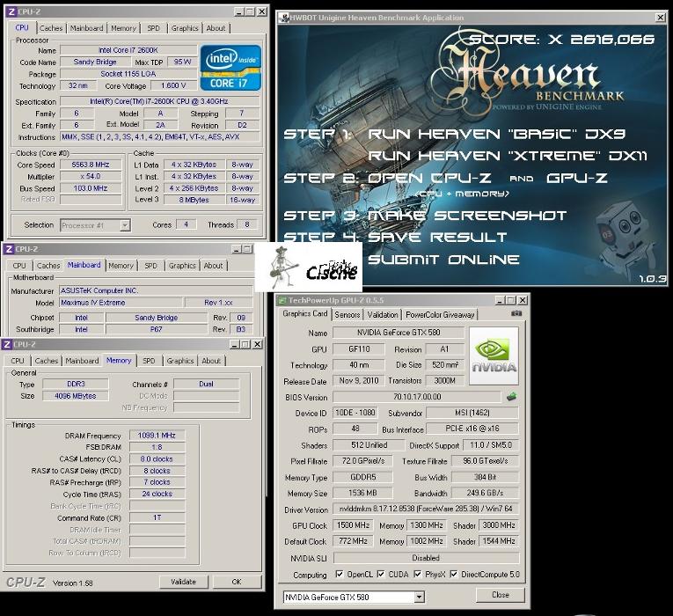Click the BIOS Version field 70.10.17.00.00
Viewport: 673px width, 616px height.
(417, 397)
